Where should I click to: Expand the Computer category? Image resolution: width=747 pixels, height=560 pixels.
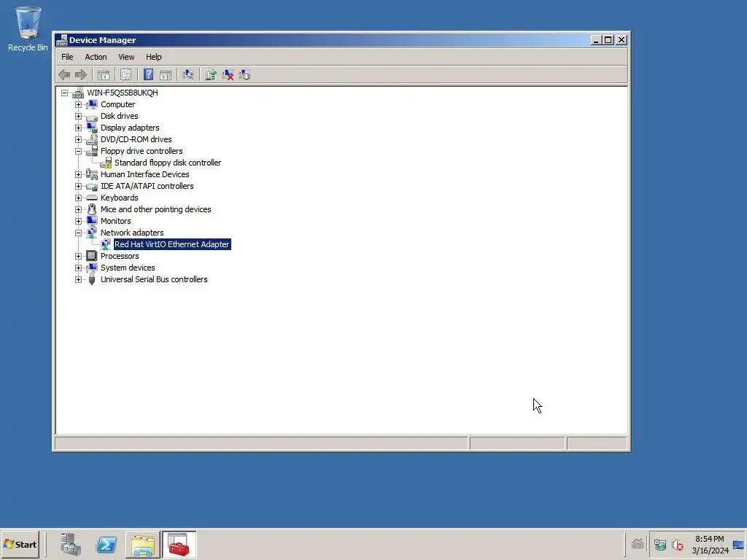[x=78, y=104]
